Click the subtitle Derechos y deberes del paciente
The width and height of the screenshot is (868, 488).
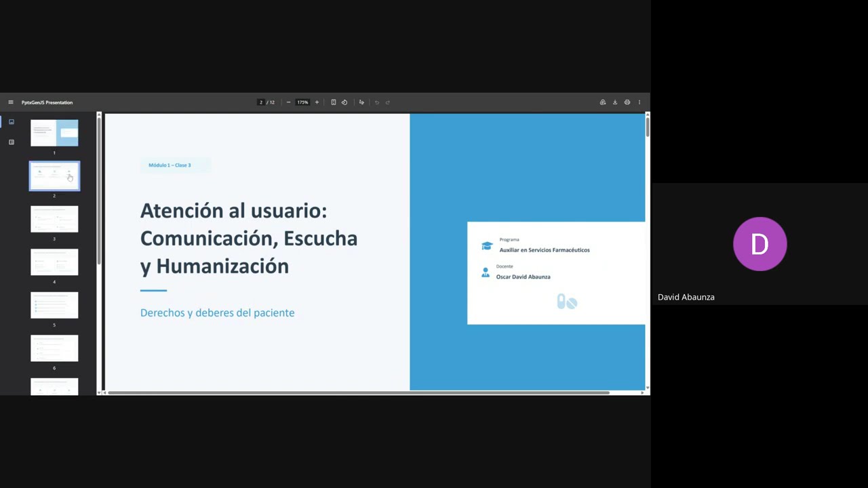(x=217, y=312)
